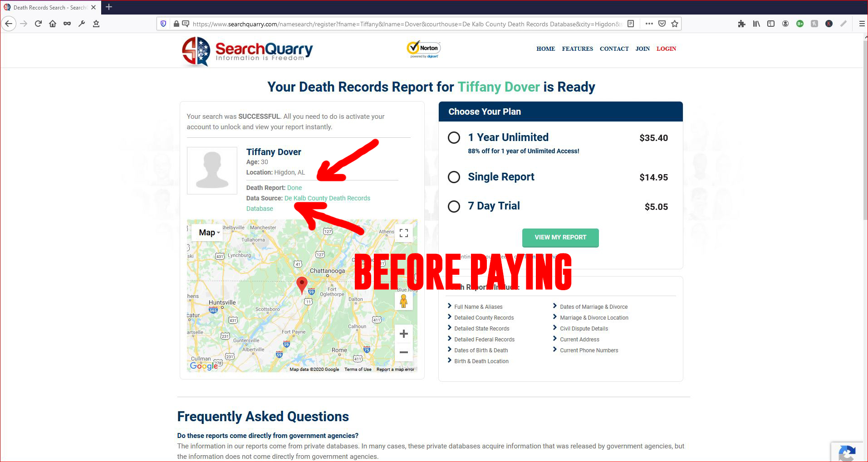Open the HOME menu item
Image resolution: width=868 pixels, height=462 pixels.
pyautogui.click(x=545, y=49)
